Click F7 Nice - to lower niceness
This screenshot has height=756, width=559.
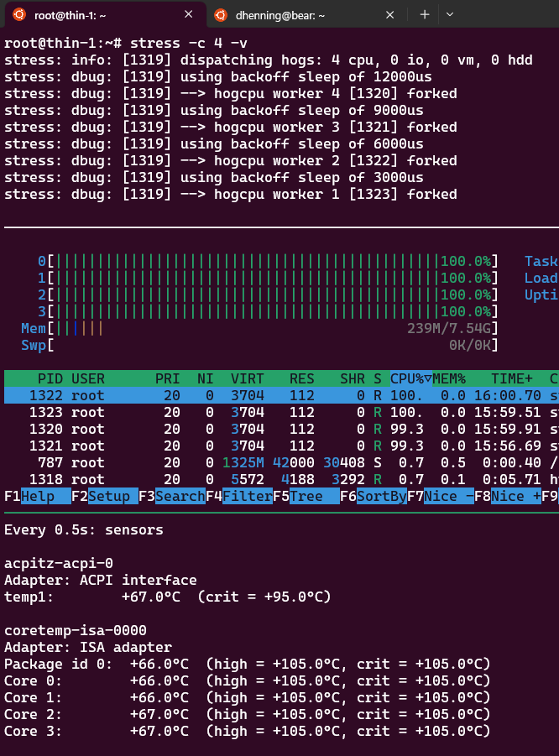(441, 496)
